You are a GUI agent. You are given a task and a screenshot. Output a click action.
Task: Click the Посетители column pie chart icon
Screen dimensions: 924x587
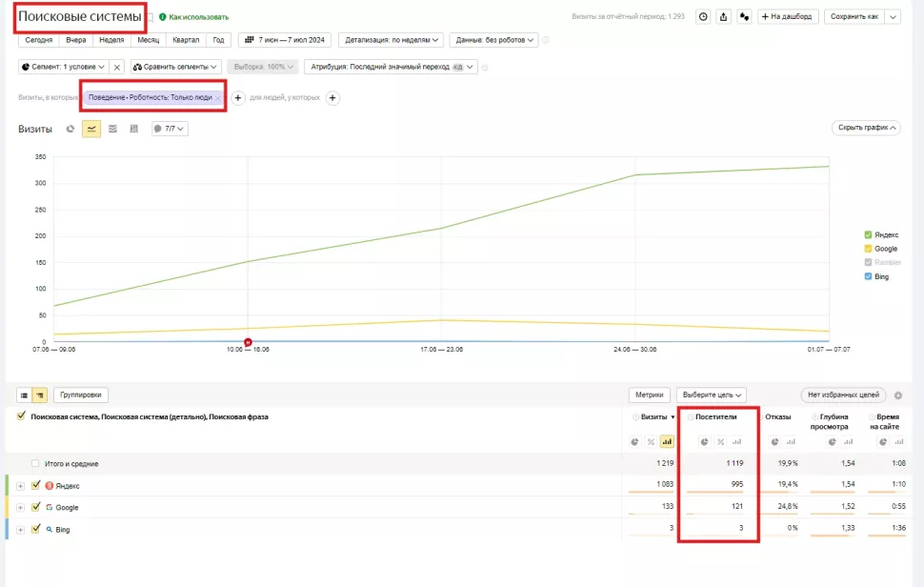pos(704,441)
